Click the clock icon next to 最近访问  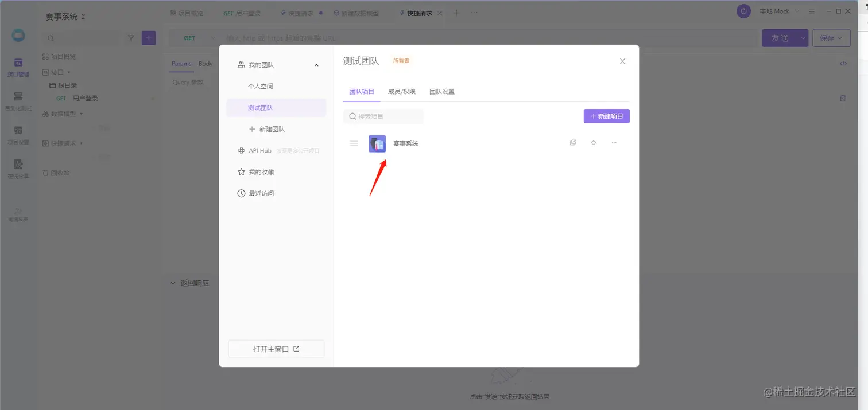pyautogui.click(x=241, y=194)
